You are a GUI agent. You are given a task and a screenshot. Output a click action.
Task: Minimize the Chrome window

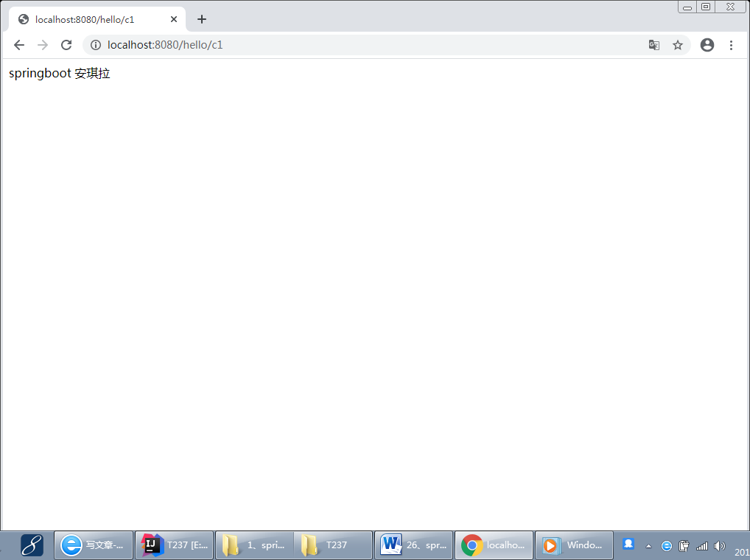point(687,7)
